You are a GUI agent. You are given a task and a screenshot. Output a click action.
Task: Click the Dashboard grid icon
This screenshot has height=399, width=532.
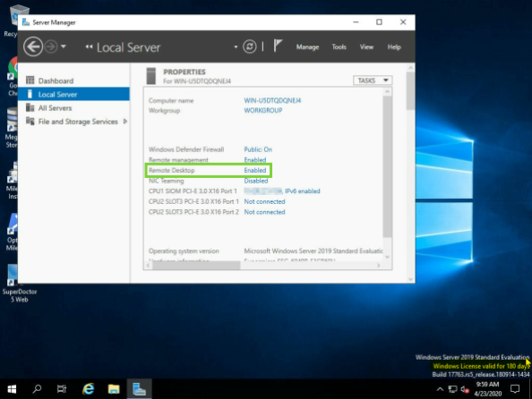point(30,81)
